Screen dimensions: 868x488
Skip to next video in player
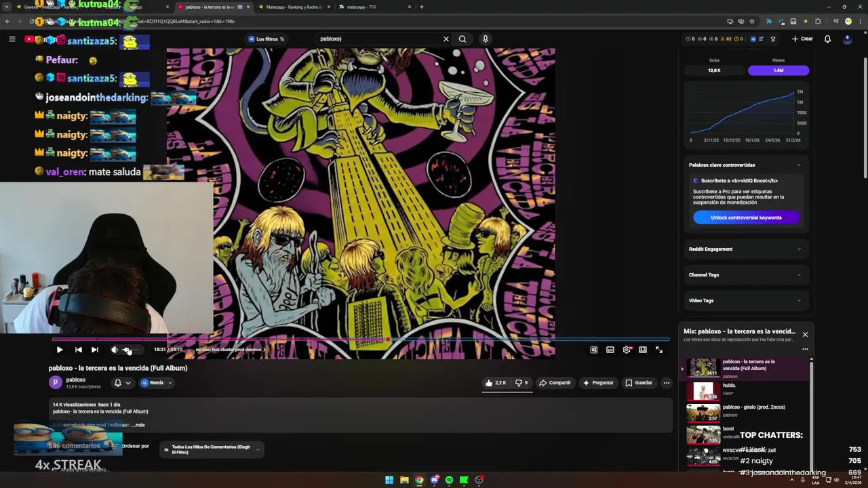click(95, 350)
